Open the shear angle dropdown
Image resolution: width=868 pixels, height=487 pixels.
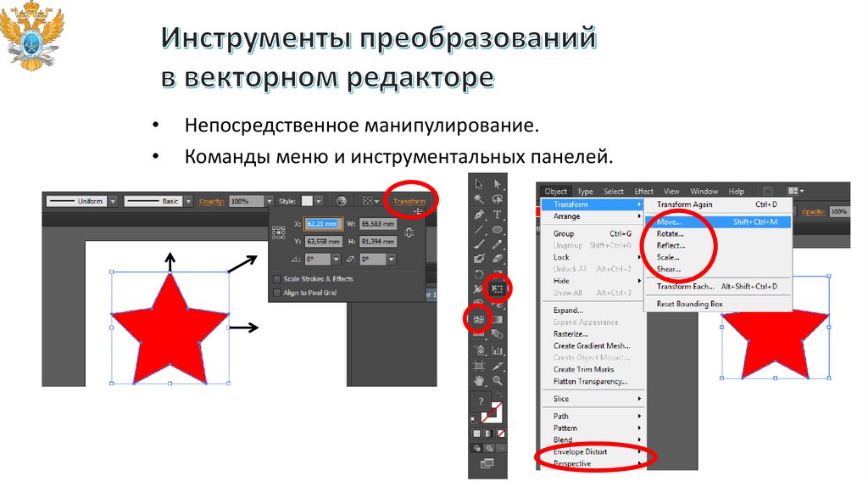[391, 259]
